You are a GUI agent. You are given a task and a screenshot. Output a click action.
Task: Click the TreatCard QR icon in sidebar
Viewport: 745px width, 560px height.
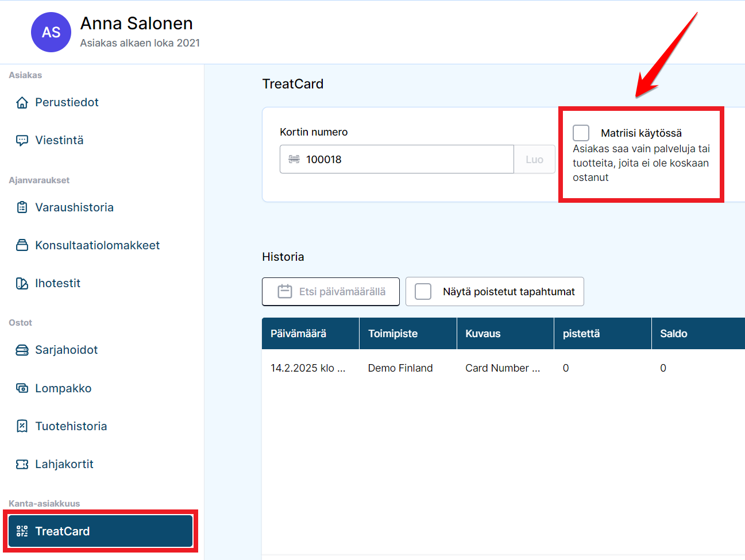[x=22, y=531]
